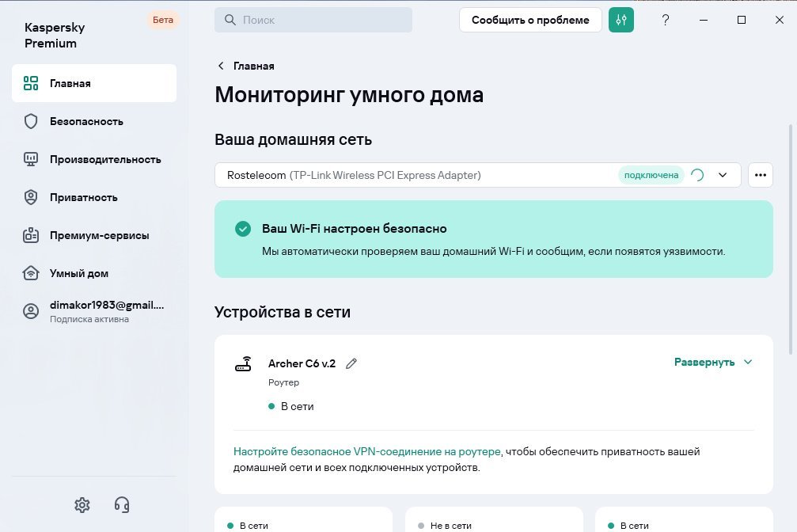Open the Главная section in sidebar

click(x=94, y=83)
